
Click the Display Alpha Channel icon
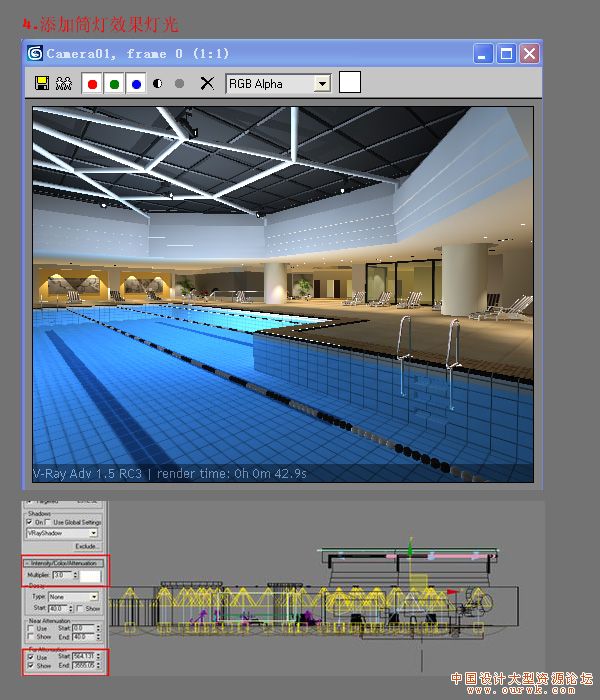click(x=158, y=84)
